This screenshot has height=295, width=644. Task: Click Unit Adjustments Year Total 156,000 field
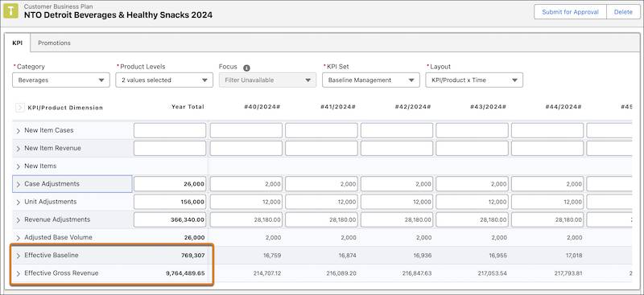(x=170, y=202)
